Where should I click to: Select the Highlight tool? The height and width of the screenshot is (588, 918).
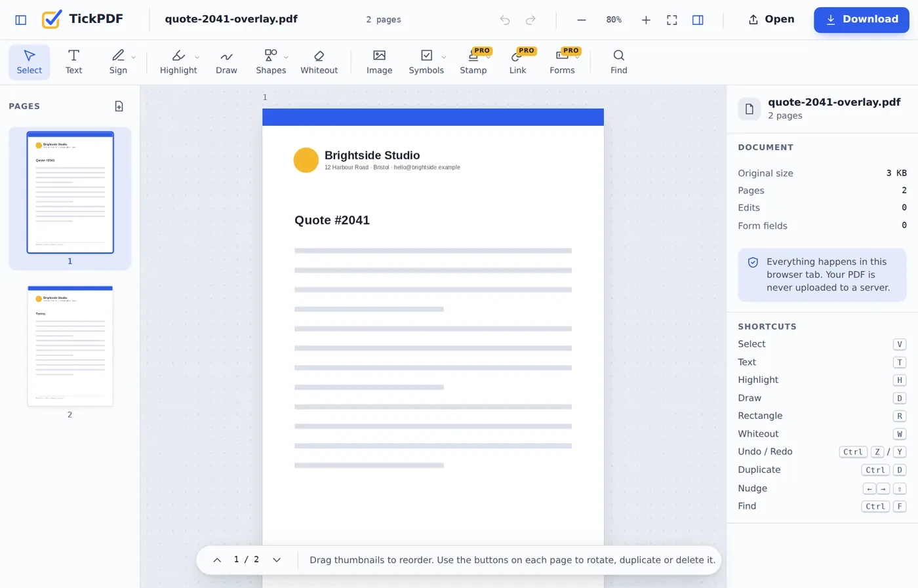click(x=178, y=62)
